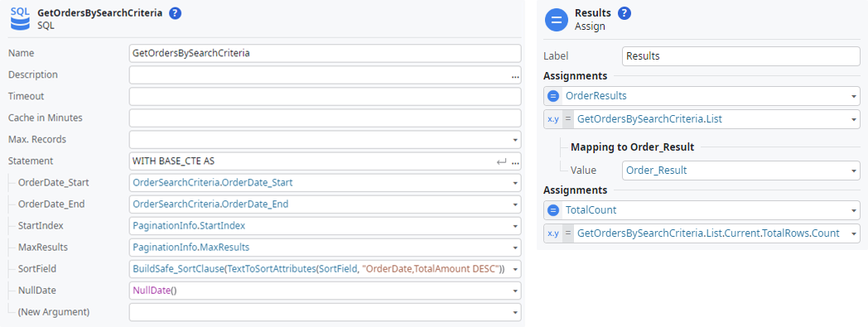
Task: Open help icon next to GetOrdersBySearchCriteria title
Action: pyautogui.click(x=176, y=13)
